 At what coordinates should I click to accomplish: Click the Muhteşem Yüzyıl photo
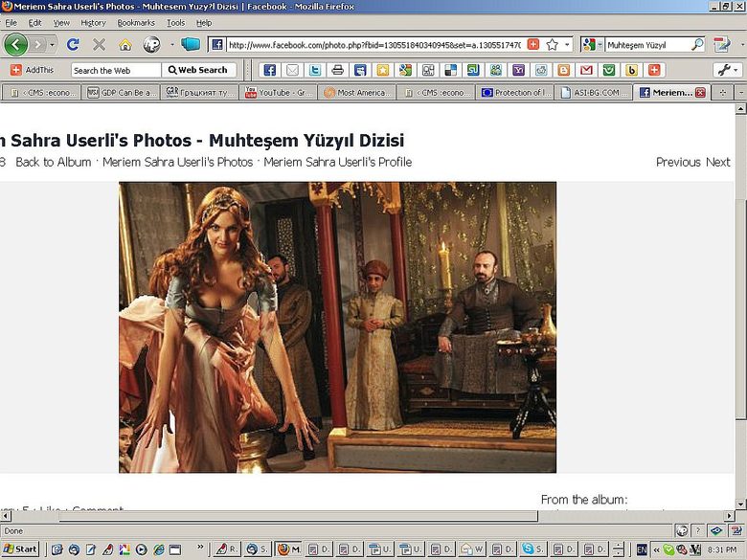[x=337, y=327]
